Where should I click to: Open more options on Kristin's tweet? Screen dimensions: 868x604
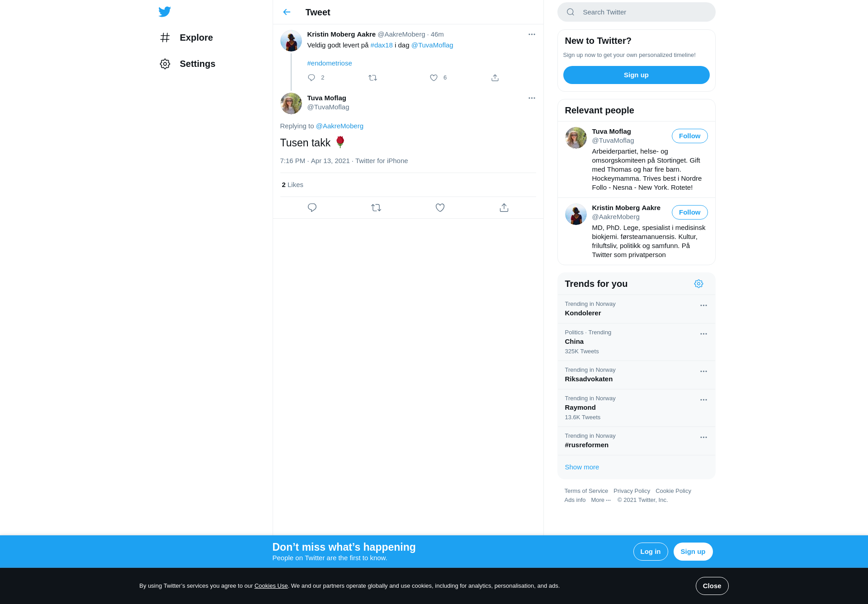click(x=532, y=34)
